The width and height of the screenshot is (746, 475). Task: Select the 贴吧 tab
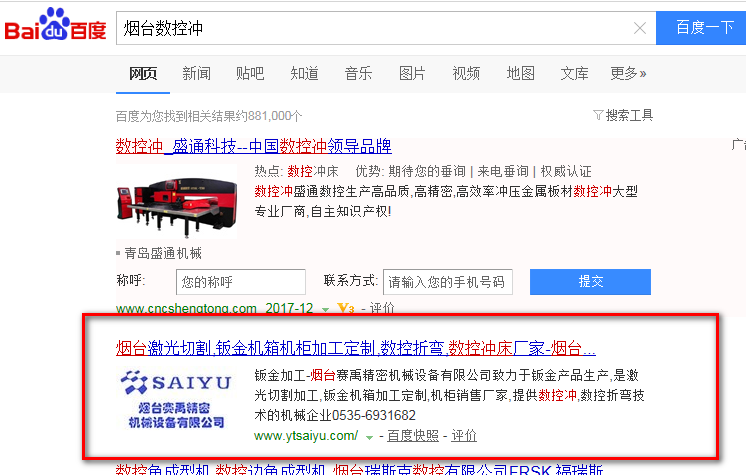point(250,73)
